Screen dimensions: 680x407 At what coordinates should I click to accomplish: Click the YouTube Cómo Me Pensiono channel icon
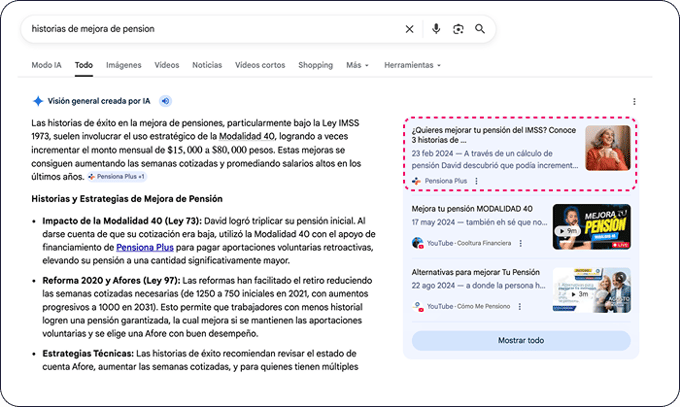tap(417, 306)
